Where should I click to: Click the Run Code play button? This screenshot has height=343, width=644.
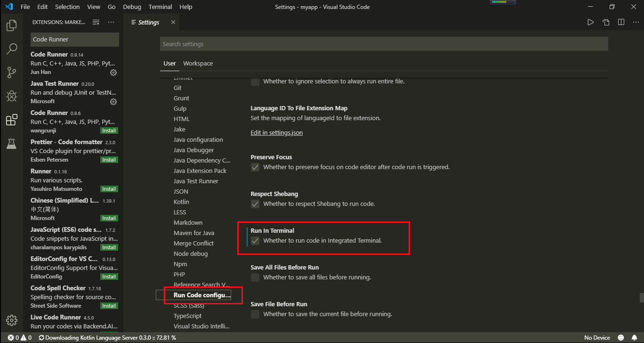[x=590, y=22]
